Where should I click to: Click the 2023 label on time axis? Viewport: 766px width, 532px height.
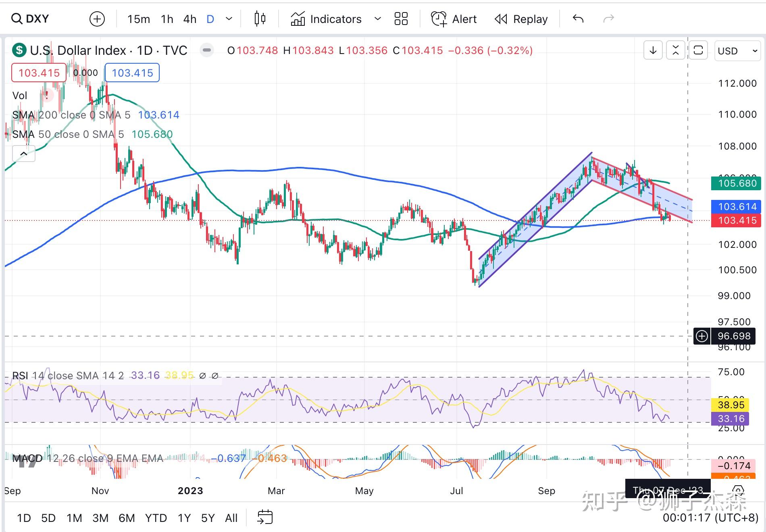(x=190, y=490)
